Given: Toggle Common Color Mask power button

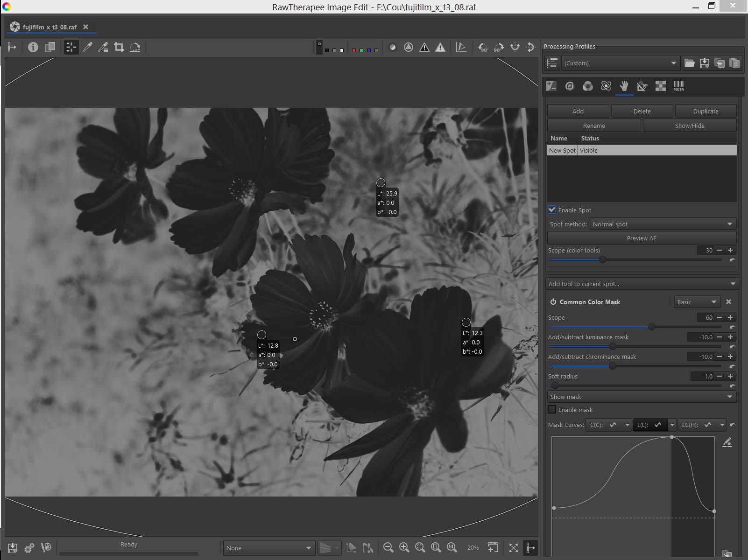Looking at the screenshot, I should click(x=553, y=302).
